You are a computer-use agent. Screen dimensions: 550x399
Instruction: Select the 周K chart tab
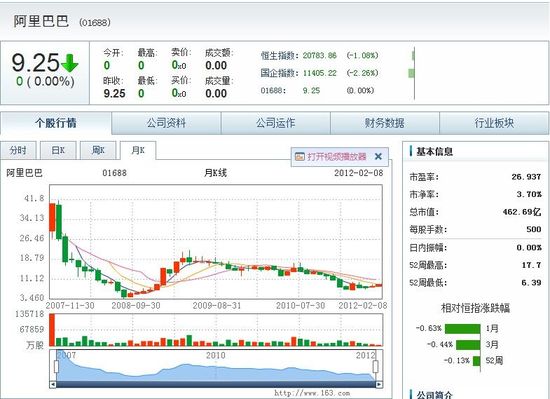pyautogui.click(x=98, y=150)
